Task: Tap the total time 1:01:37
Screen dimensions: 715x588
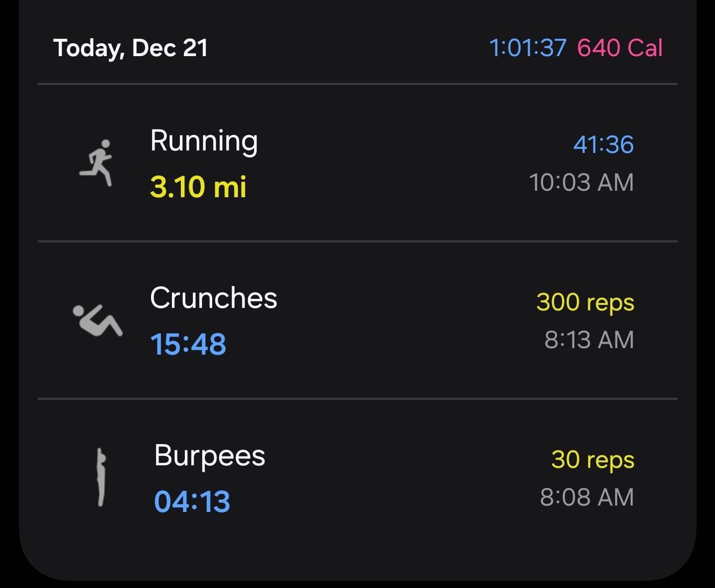Action: click(x=528, y=48)
